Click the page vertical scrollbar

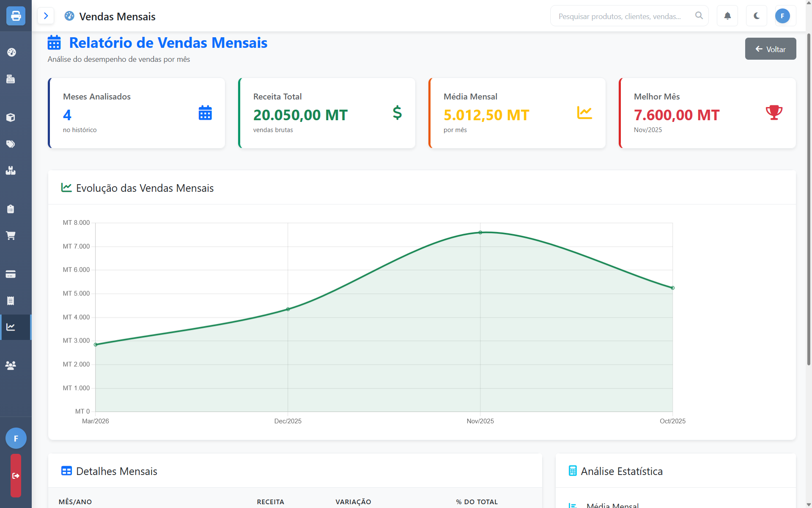click(809, 199)
